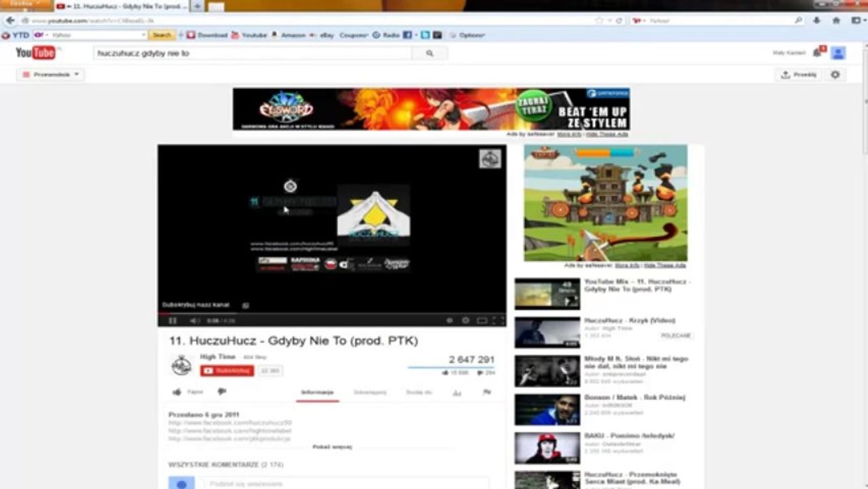Open the eBay toolbar shortcut

[323, 35]
